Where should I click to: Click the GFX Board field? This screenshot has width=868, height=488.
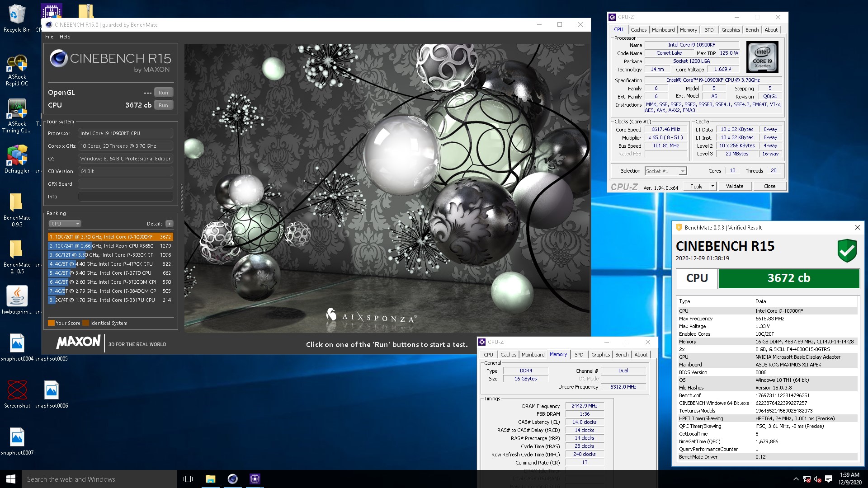click(126, 184)
